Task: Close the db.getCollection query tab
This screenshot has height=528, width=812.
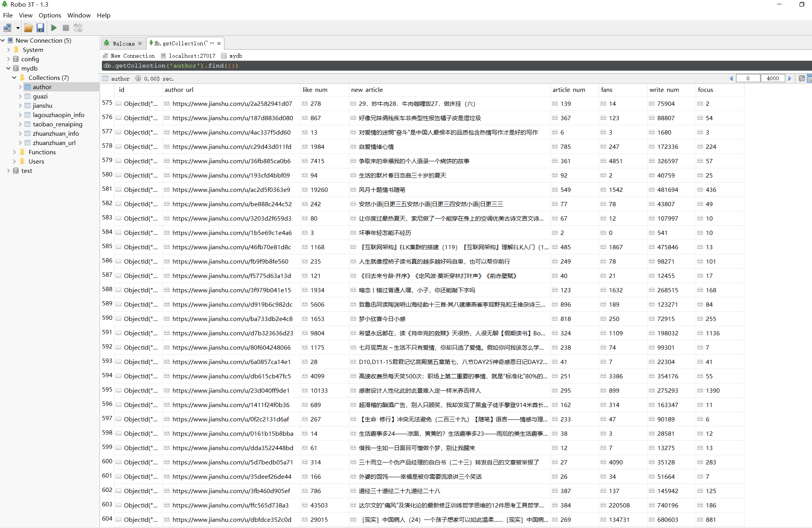Action: [x=219, y=43]
